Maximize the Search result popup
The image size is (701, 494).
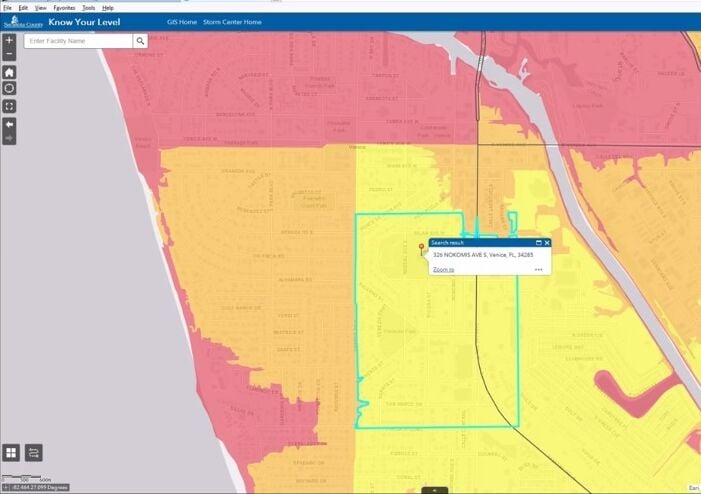coord(538,243)
